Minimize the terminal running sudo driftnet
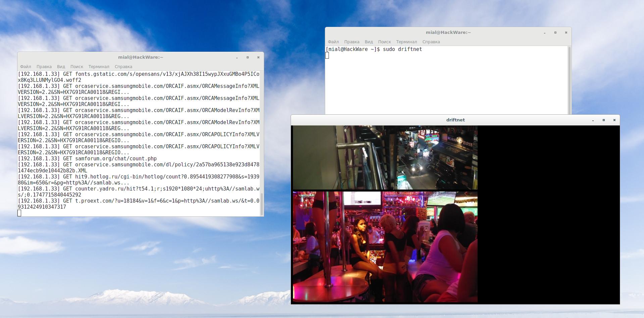The width and height of the screenshot is (644, 318). click(544, 33)
